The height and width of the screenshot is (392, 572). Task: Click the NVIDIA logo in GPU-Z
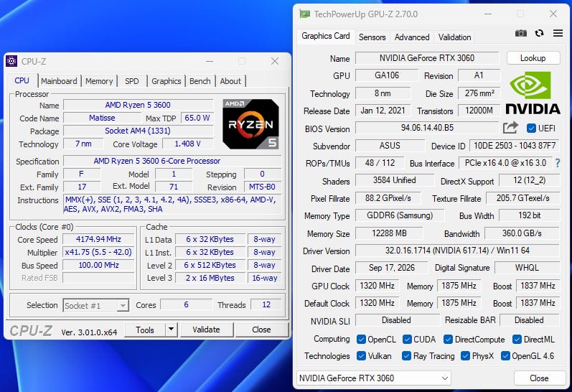pyautogui.click(x=533, y=93)
